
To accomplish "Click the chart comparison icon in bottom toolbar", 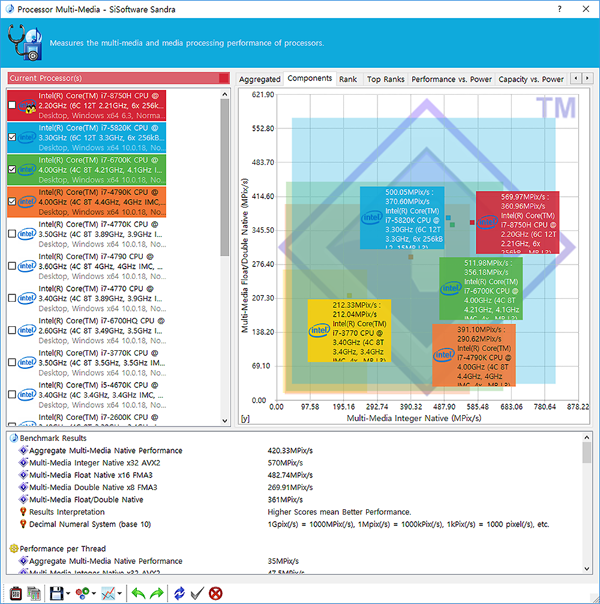I will [x=34, y=593].
